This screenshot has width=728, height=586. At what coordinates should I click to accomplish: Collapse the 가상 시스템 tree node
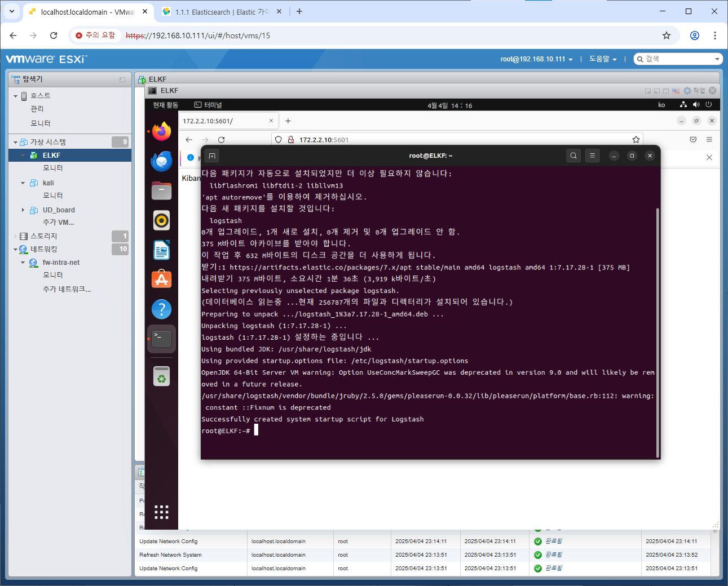click(x=16, y=143)
